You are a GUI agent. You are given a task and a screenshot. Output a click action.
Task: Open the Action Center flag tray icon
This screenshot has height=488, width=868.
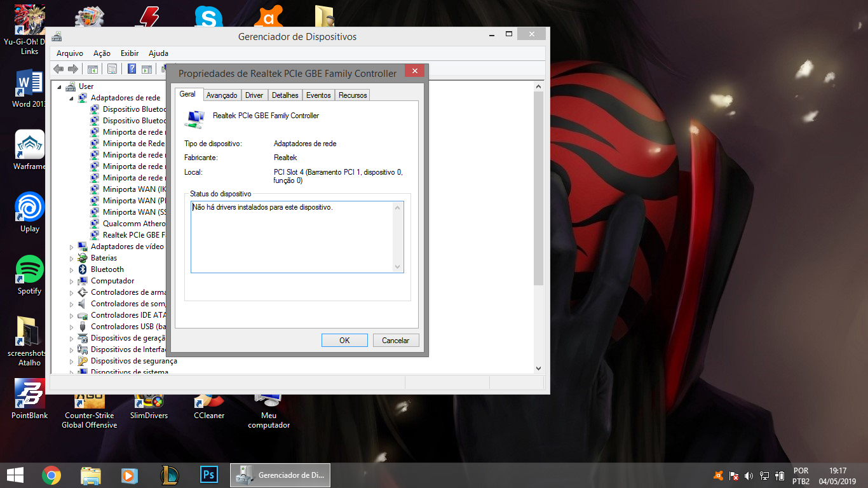[x=733, y=475]
